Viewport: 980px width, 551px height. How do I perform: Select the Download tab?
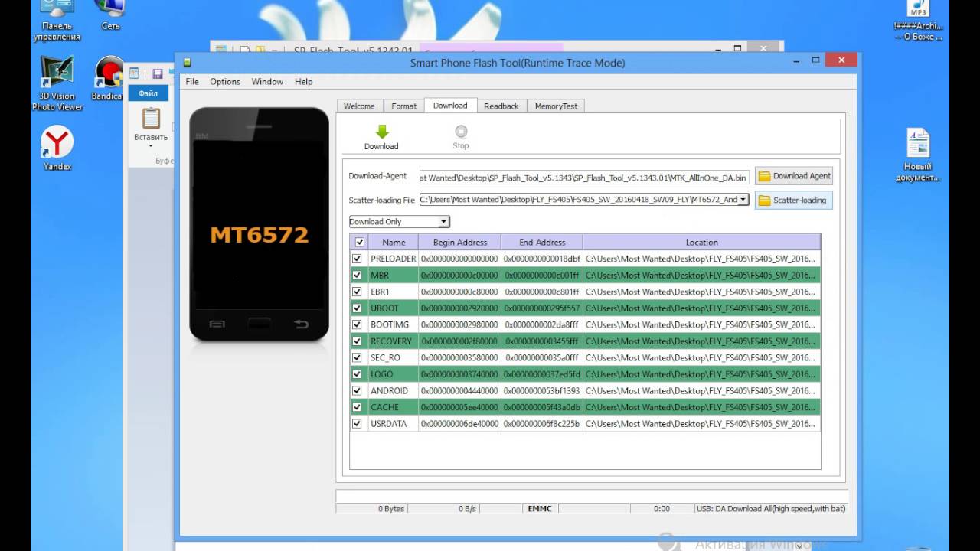click(450, 106)
